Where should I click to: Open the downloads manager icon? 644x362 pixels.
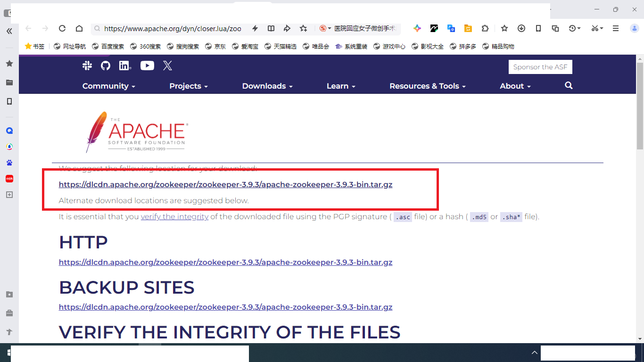[x=521, y=28]
